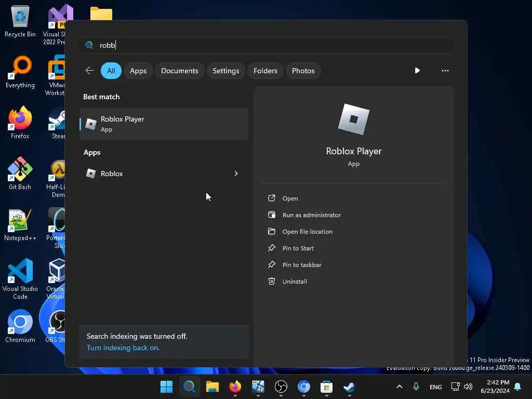
Task: Select the Git Bash desktop shortcut
Action: coord(20,174)
